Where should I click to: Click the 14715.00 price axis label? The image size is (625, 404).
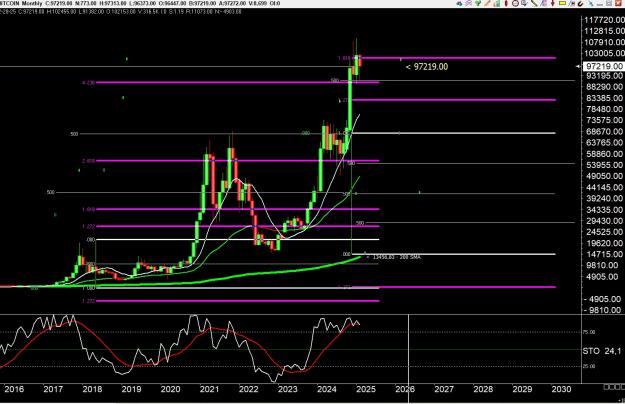pyautogui.click(x=605, y=254)
